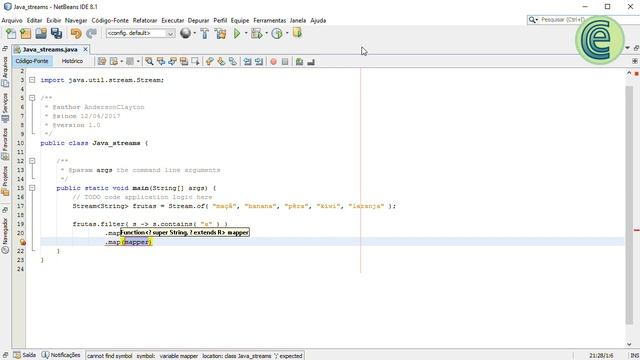Toggle bookmark icon in editor toolbar
640x360 pixels.
pyautogui.click(x=233, y=62)
